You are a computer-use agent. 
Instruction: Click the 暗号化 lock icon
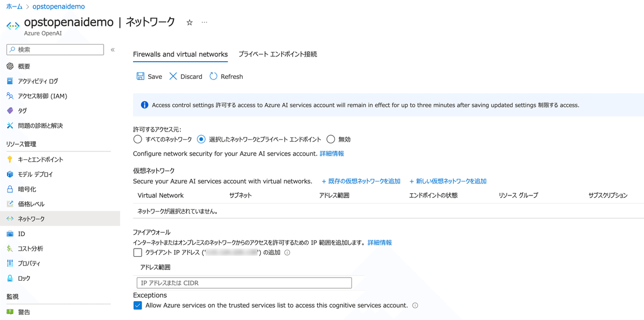pos(10,189)
